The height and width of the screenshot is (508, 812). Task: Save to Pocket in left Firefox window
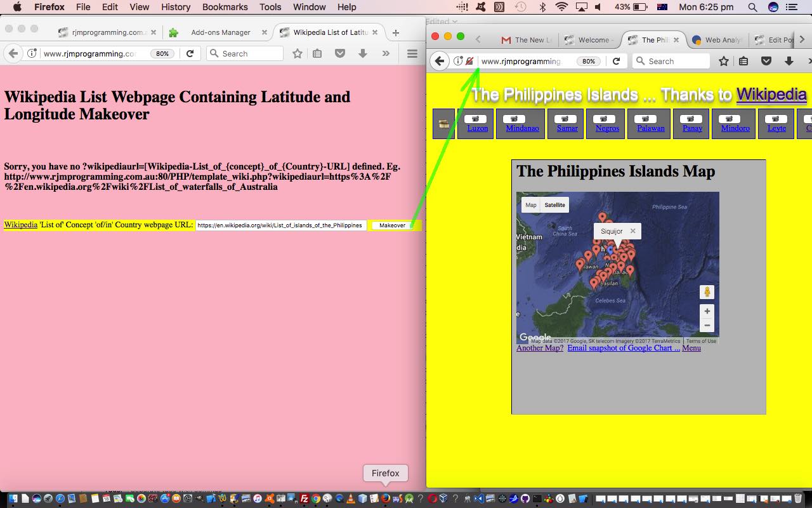click(x=340, y=53)
